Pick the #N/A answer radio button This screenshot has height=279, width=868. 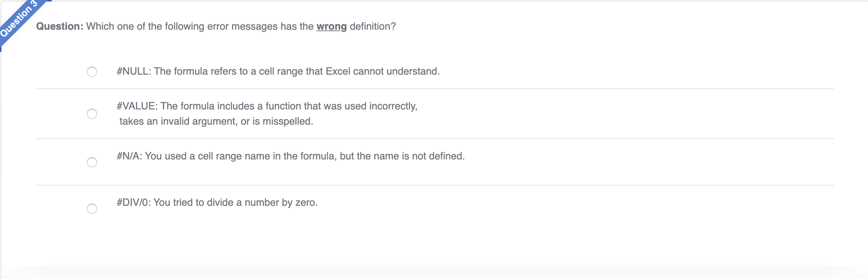[x=92, y=162]
